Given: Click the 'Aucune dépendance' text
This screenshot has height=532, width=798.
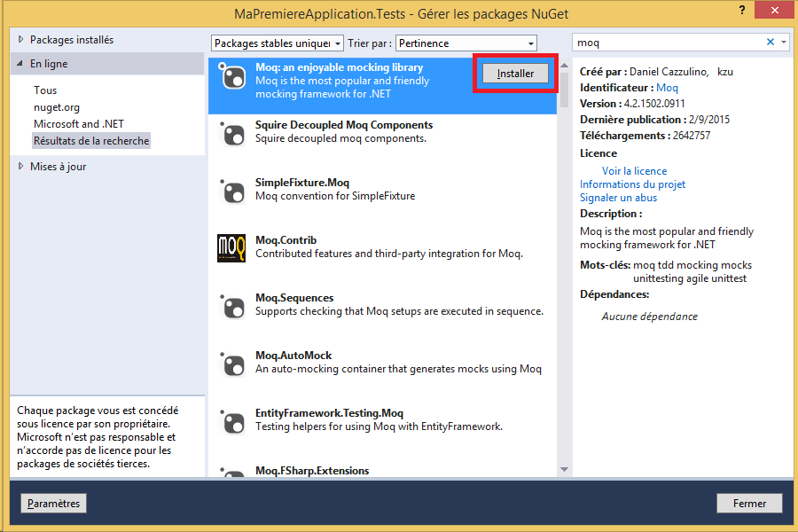Looking at the screenshot, I should (x=649, y=317).
